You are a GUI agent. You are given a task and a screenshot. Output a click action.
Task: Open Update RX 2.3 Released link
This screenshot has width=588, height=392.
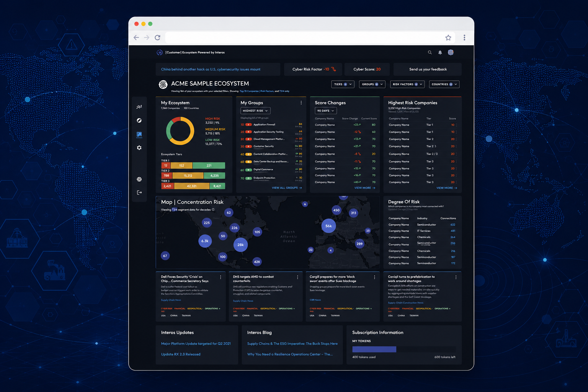[x=181, y=354]
